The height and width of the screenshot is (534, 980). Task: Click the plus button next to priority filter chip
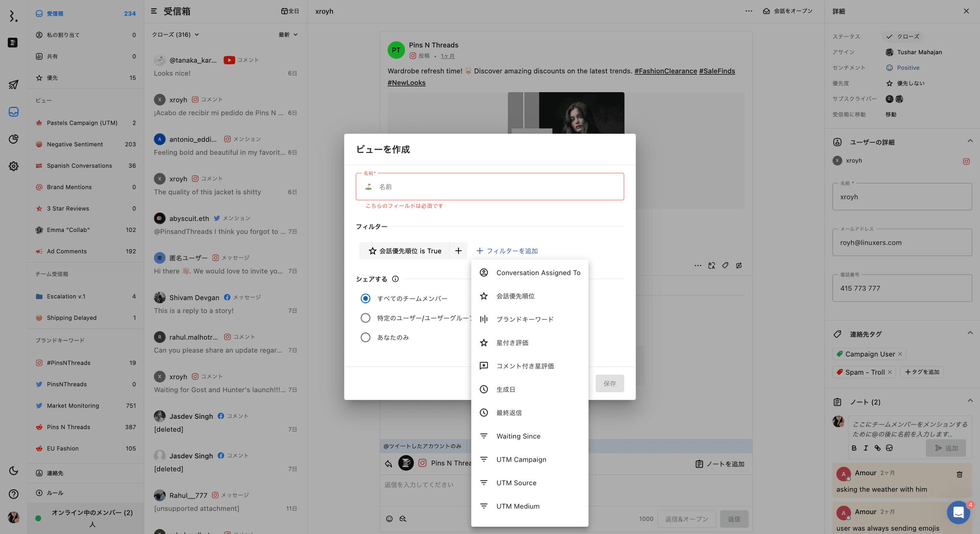coord(458,251)
